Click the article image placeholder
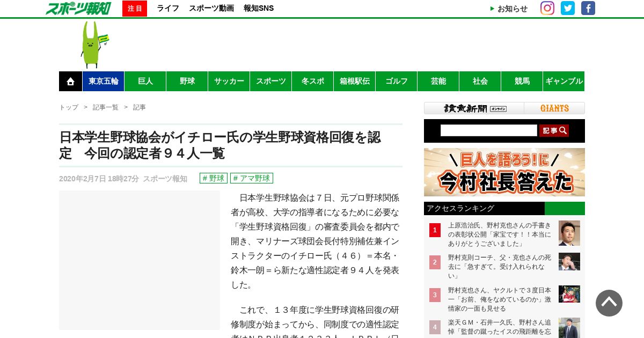Image resolution: width=644 pixels, height=338 pixels. pos(140,260)
